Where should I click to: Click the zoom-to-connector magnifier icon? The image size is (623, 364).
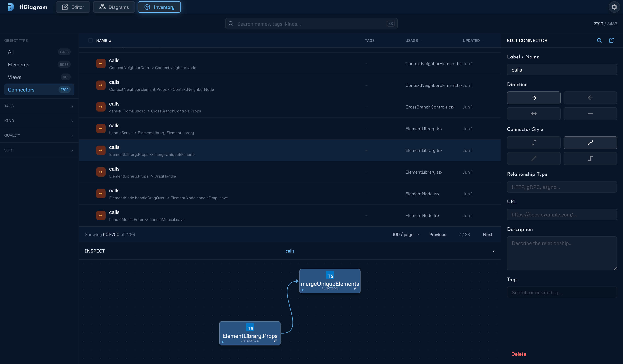point(599,41)
